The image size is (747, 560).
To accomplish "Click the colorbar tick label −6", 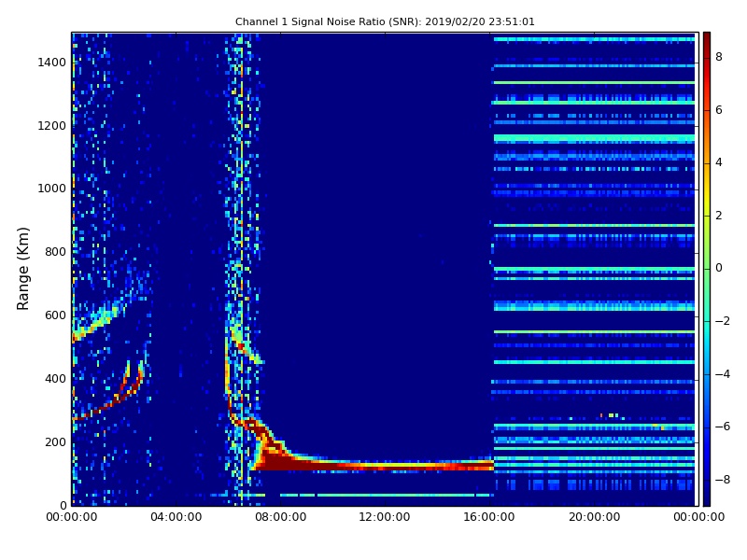I will click(722, 427).
